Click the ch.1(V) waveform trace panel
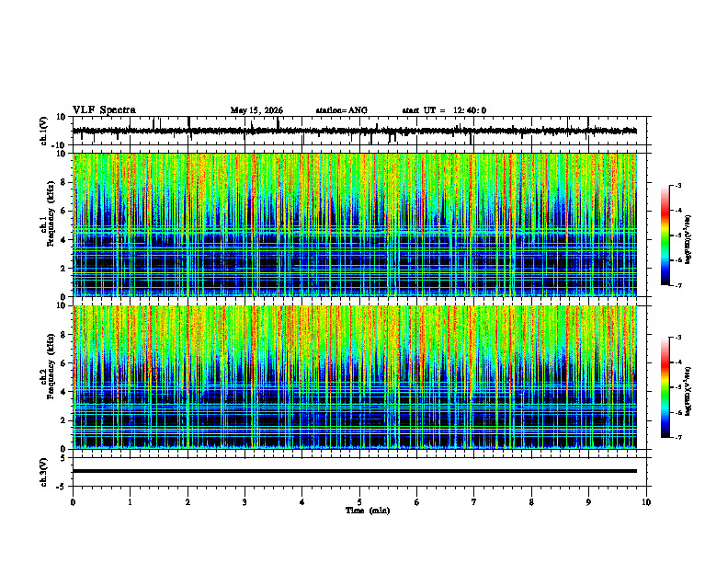Image resolution: width=728 pixels, height=563 pixels. (361, 131)
